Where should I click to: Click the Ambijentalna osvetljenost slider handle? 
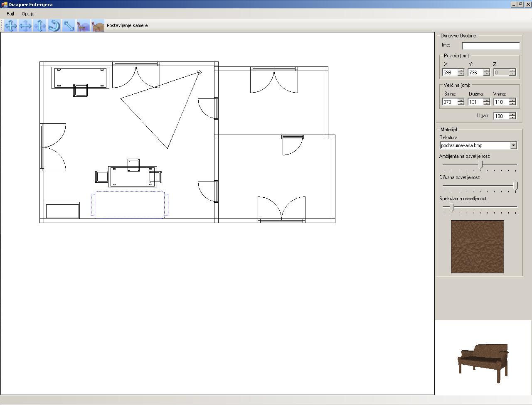pyautogui.click(x=480, y=164)
